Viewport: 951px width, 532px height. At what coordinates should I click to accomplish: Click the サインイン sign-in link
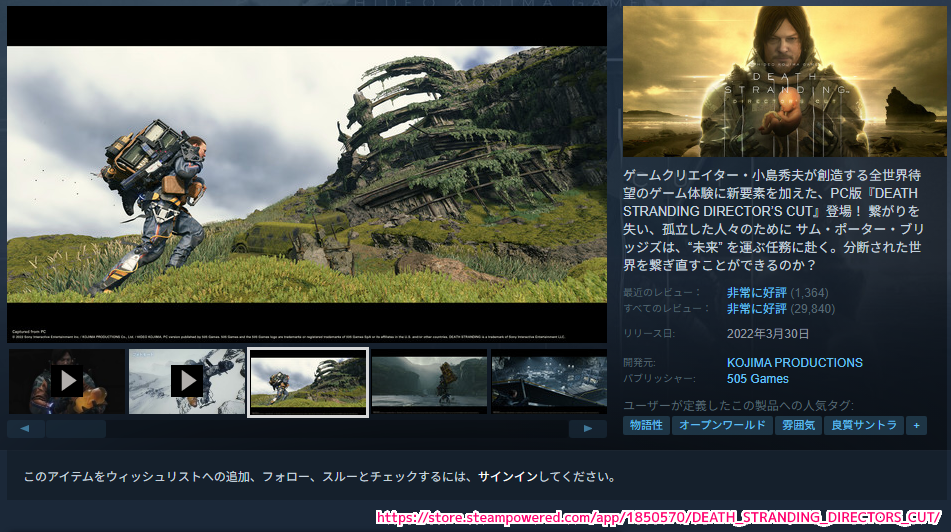pyautogui.click(x=508, y=477)
